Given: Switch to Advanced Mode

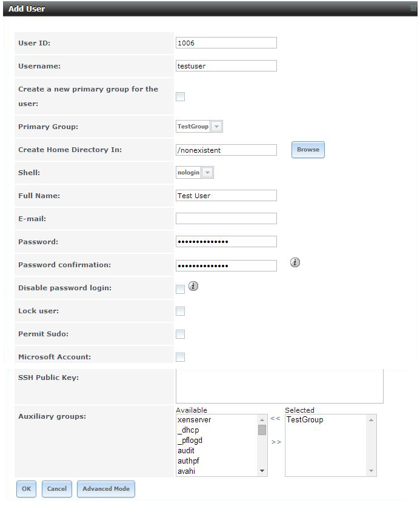Looking at the screenshot, I should (106, 489).
